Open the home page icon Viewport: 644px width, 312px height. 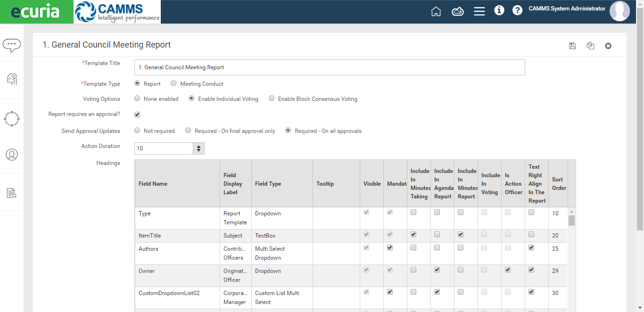[x=436, y=11]
